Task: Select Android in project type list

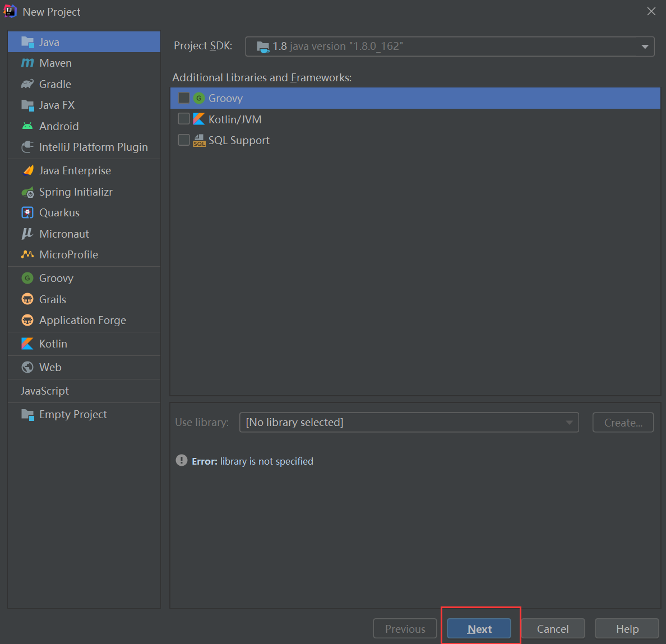Action: [84, 126]
